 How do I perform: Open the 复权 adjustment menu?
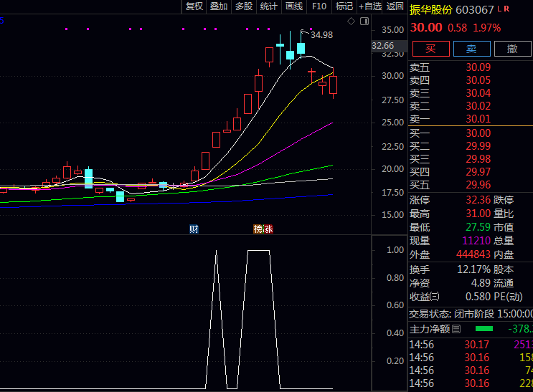tap(194, 6)
